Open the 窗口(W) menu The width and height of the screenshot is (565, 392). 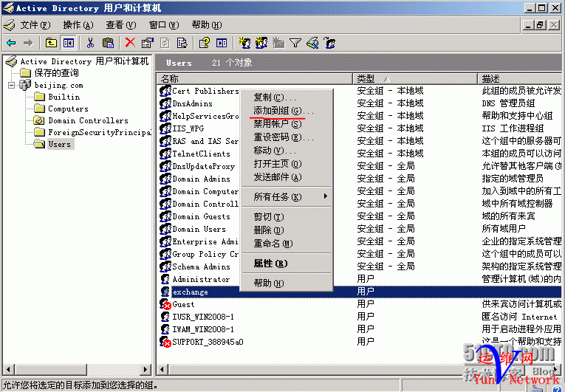tap(164, 25)
